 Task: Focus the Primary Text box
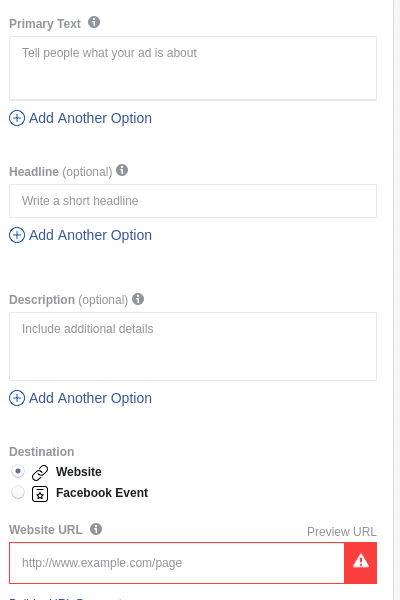click(x=193, y=68)
